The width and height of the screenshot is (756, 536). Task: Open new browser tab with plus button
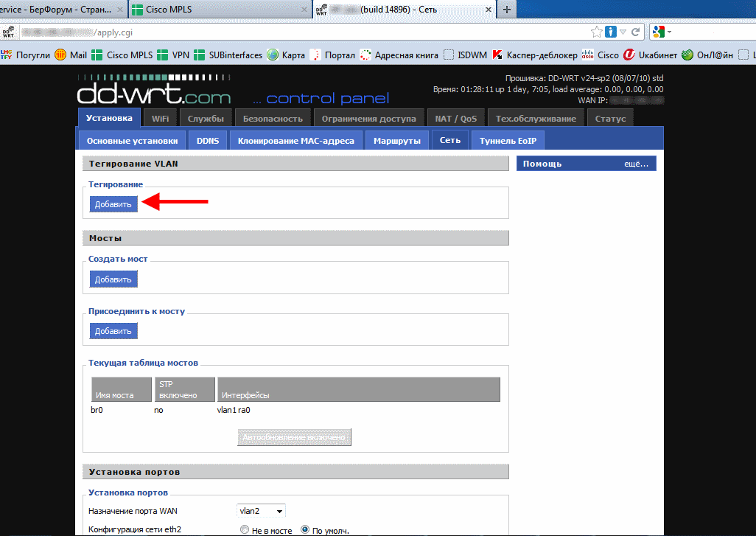click(506, 9)
